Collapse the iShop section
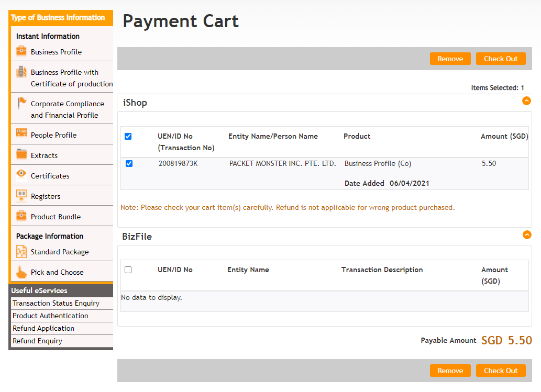Image resolution: width=541 pixels, height=392 pixels. point(526,101)
